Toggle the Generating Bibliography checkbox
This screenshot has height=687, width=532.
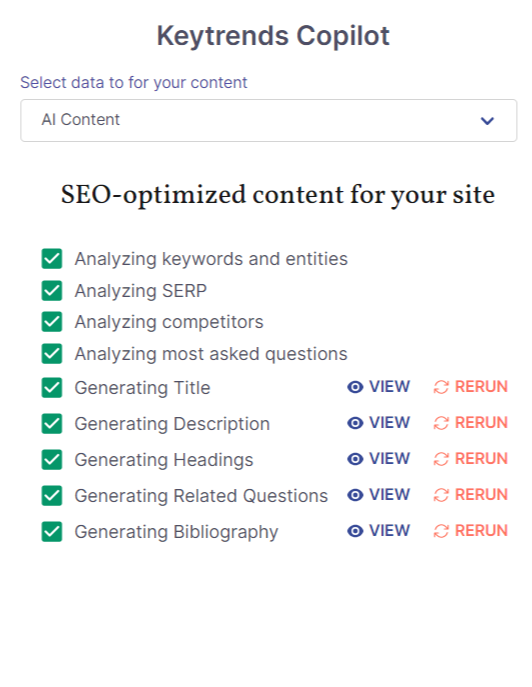pyautogui.click(x=52, y=531)
